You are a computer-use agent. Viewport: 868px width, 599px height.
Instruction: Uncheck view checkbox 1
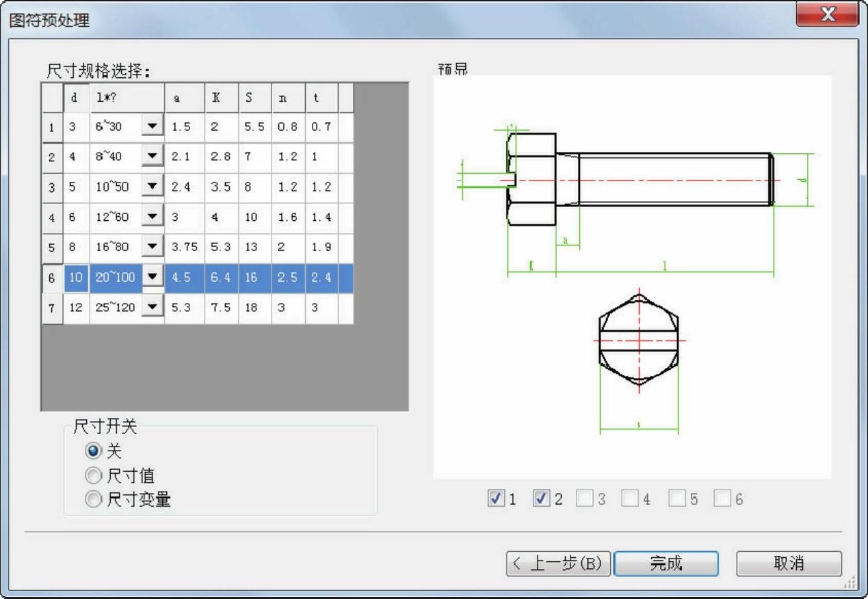click(496, 498)
